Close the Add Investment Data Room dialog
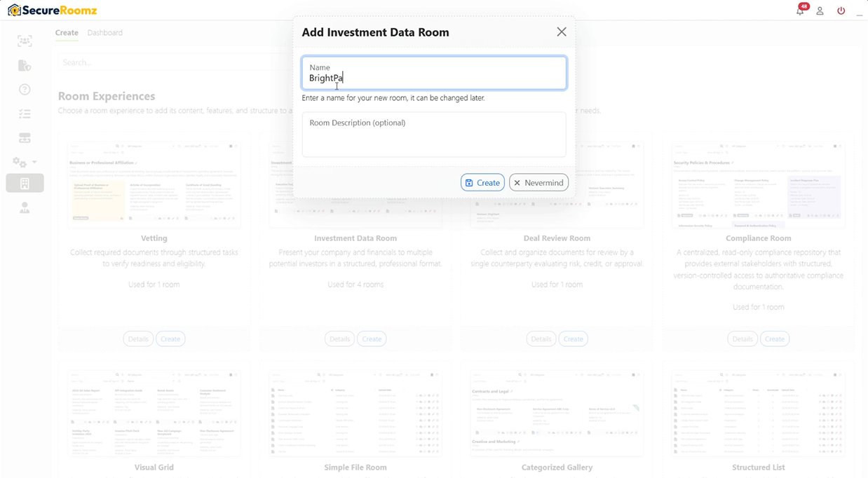Image resolution: width=868 pixels, height=478 pixels. coord(562,32)
